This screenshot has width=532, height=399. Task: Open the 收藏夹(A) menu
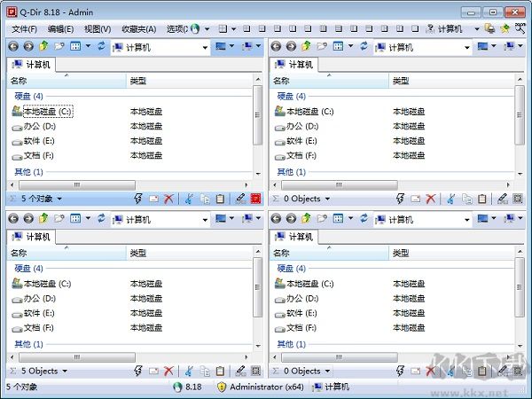139,29
